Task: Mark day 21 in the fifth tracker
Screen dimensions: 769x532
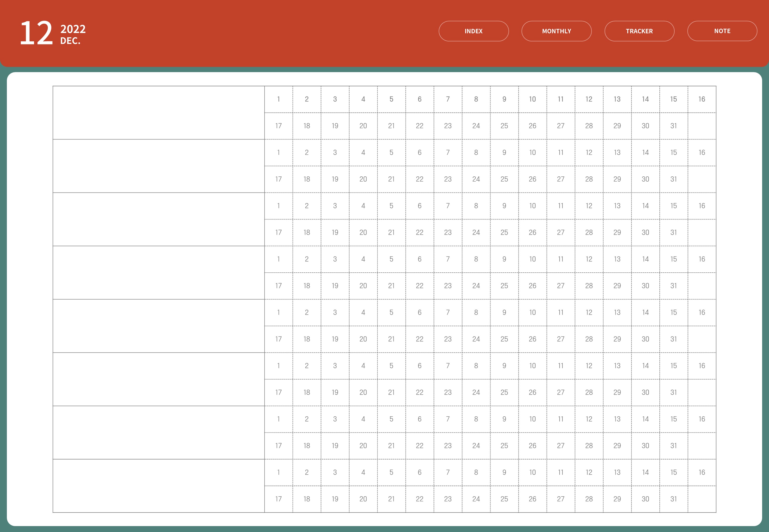Action: click(392, 339)
